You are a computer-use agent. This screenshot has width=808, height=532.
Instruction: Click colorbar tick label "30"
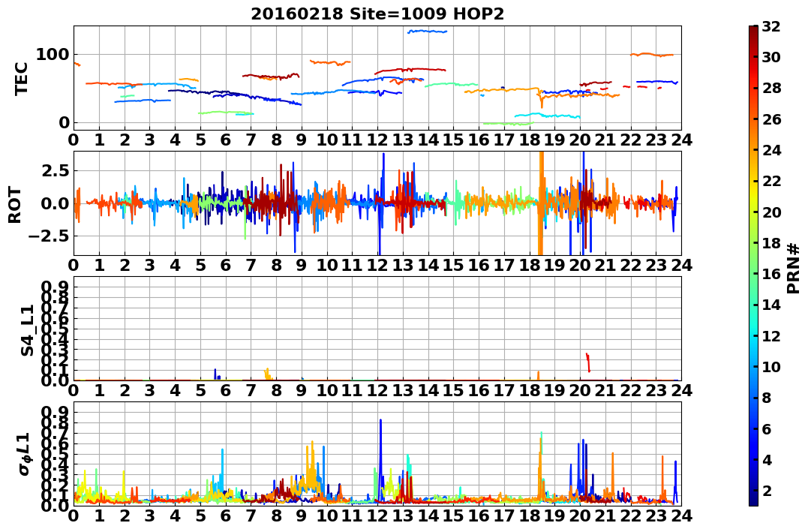[771, 57]
